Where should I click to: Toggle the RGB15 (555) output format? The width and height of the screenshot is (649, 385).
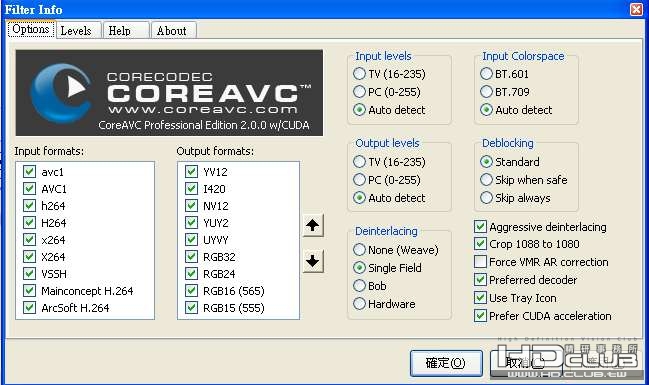pyautogui.click(x=191, y=307)
